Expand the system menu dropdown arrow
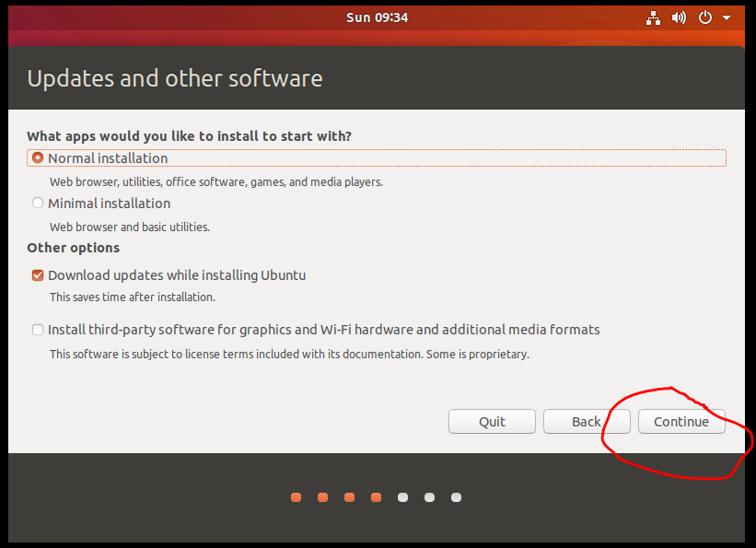756x548 pixels. 727,17
